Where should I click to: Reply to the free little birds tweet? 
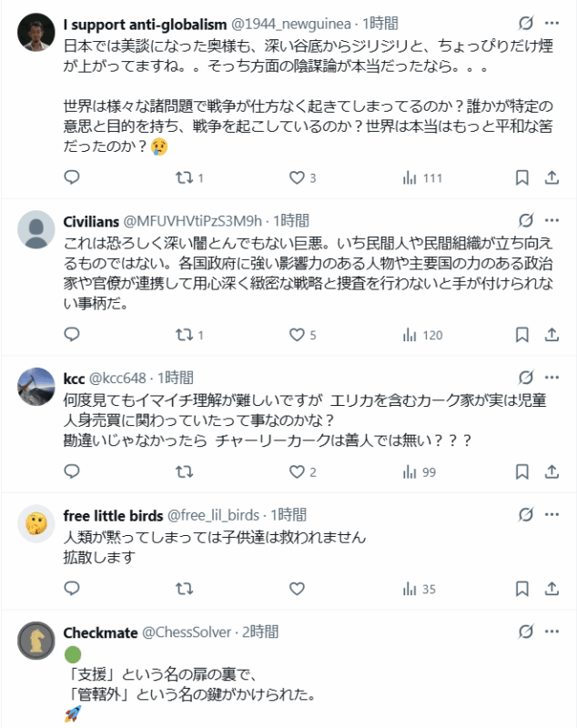(73, 589)
